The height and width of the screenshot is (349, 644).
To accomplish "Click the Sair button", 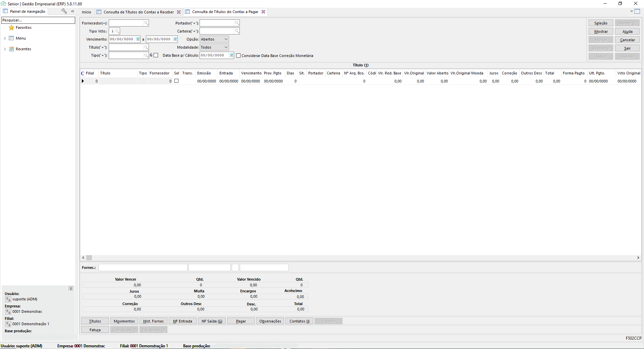I will 627,48.
